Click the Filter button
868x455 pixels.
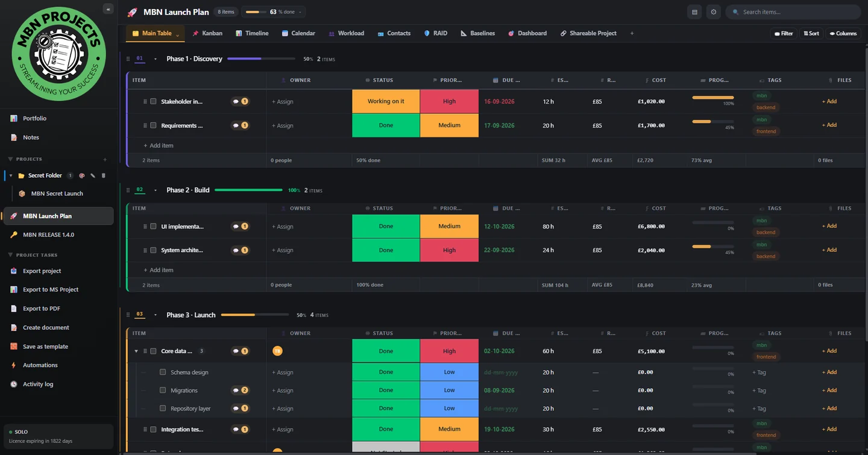784,34
